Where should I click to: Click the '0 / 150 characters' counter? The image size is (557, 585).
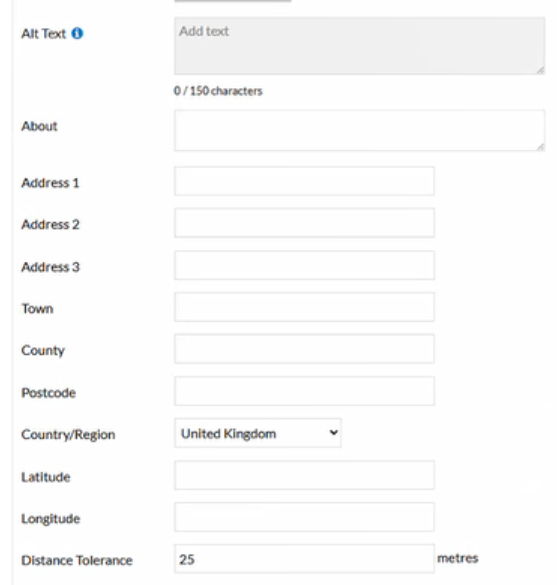click(x=218, y=91)
